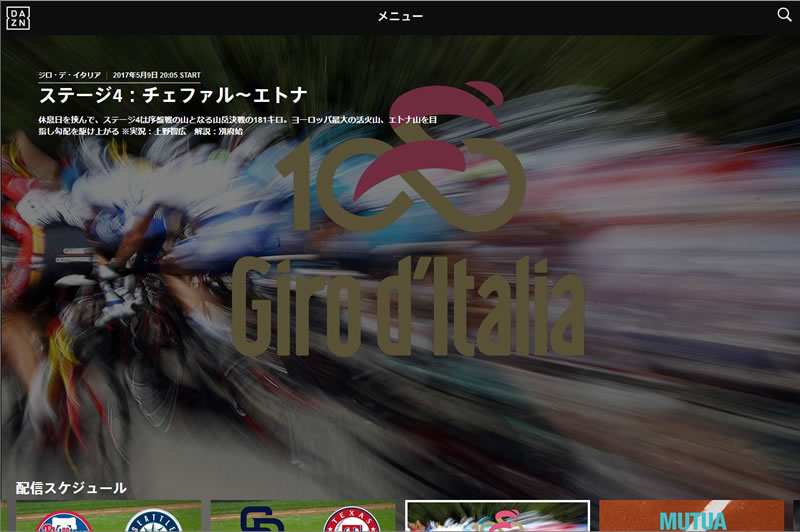Click the 配信スケジュール section heading
The image size is (800, 532).
[x=71, y=488]
